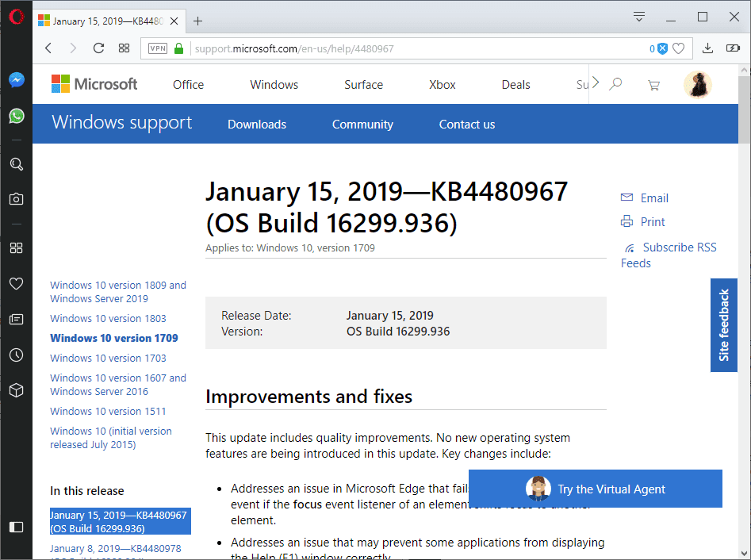Viewport: 751px width, 560px height.
Task: Click scrollbar up arrow
Action: point(745,70)
